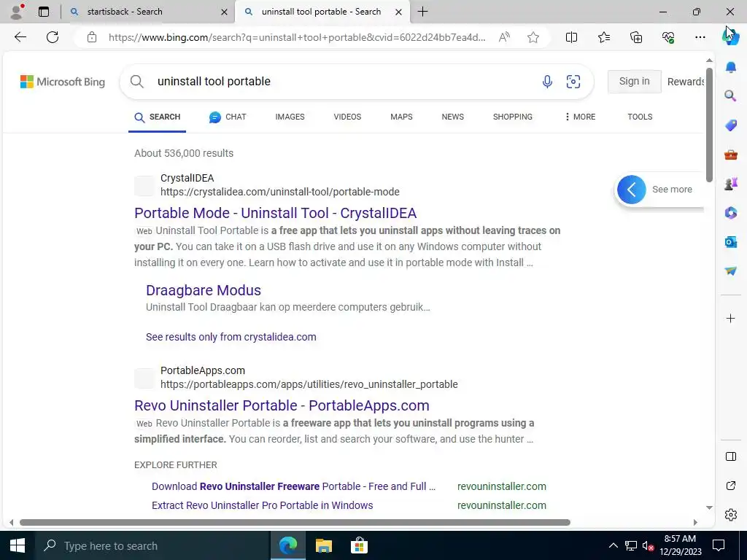This screenshot has width=747, height=560.
Task: Open search TOOLS options
Action: point(640,117)
